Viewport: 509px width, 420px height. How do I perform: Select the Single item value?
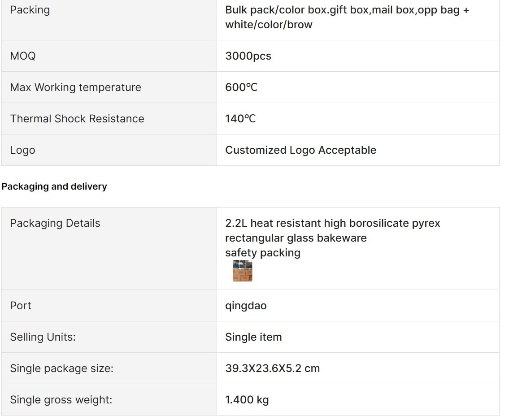253,337
